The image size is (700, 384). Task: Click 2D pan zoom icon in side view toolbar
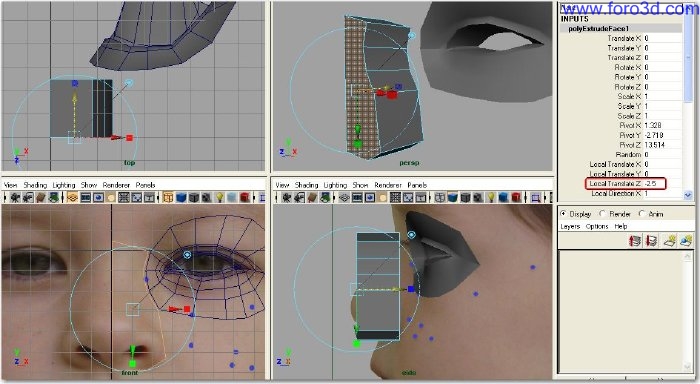pyautogui.click(x=536, y=197)
